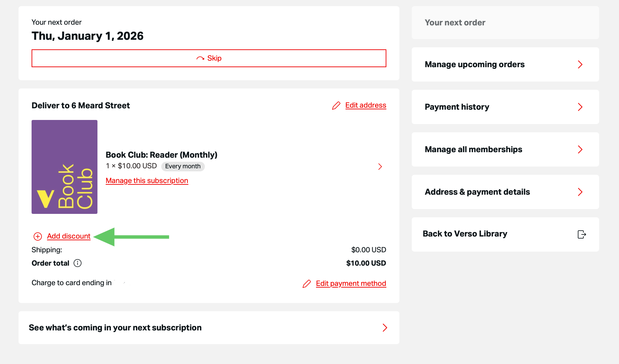Image resolution: width=619 pixels, height=364 pixels.
Task: Click the pencil icon beside Edit payment method
Action: pos(307,284)
